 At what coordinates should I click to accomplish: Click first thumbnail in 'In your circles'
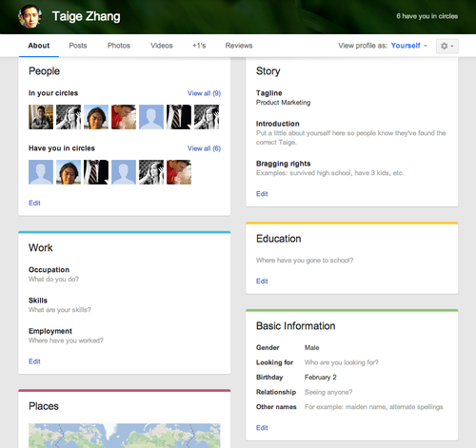click(x=41, y=117)
